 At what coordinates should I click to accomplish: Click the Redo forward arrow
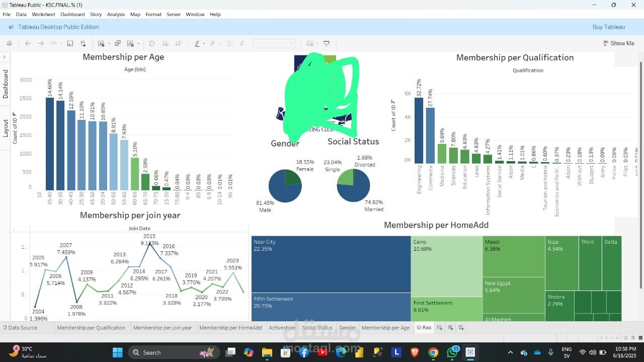(x=41, y=43)
